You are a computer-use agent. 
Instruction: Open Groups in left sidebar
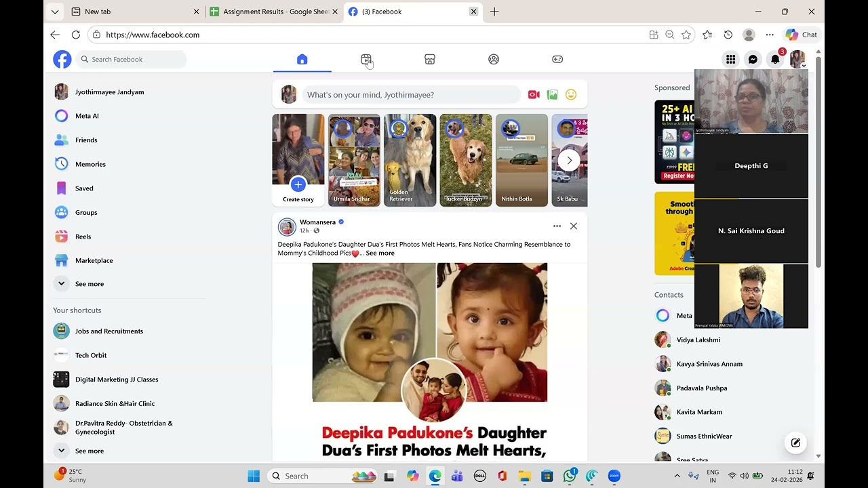pos(86,212)
